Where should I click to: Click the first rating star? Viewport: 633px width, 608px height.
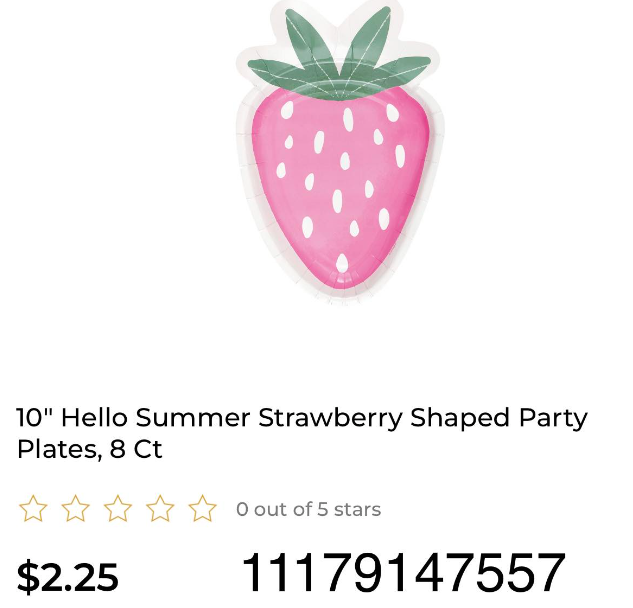(x=33, y=509)
